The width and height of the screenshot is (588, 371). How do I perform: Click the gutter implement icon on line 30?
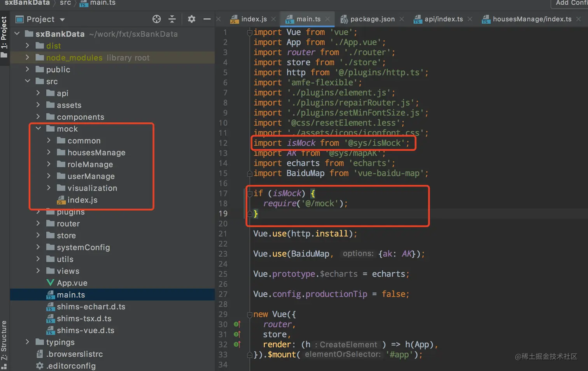click(x=237, y=324)
